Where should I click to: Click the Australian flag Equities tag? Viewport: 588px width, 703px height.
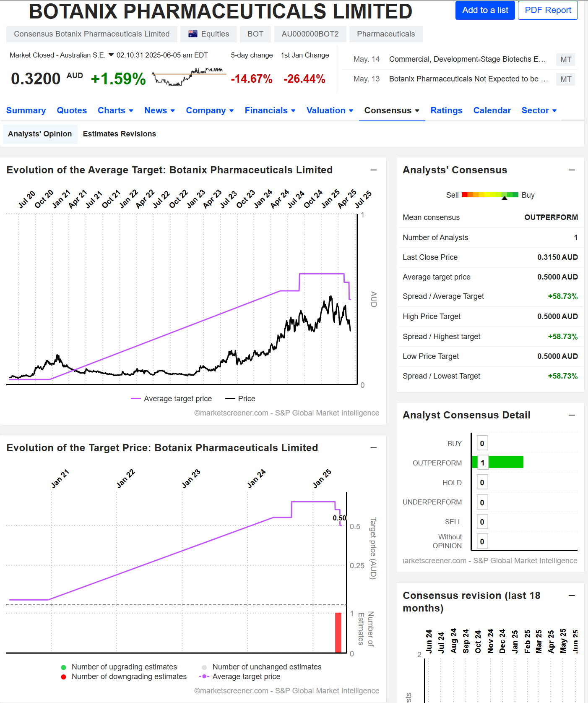click(209, 34)
